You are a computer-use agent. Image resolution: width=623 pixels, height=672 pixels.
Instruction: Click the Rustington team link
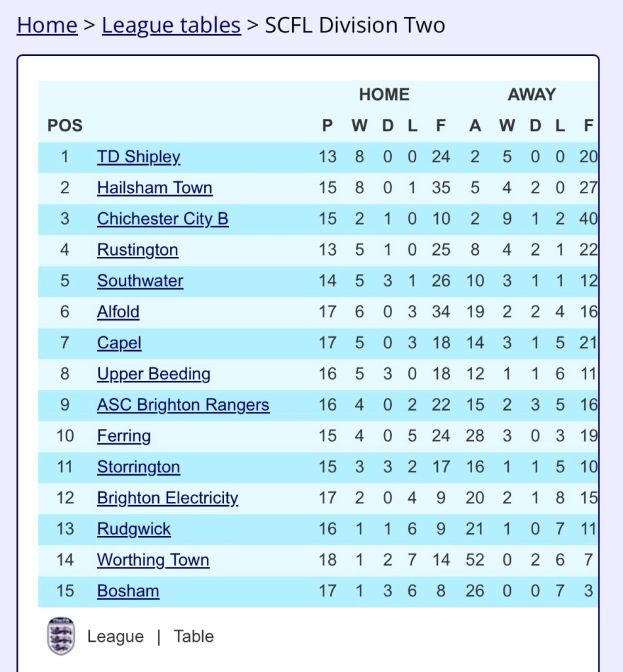click(x=138, y=250)
